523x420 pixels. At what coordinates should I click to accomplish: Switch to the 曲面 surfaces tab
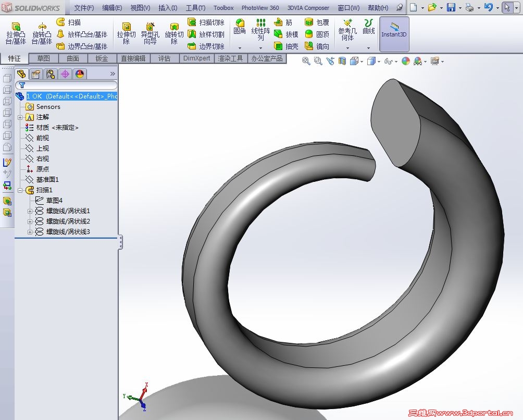click(73, 58)
